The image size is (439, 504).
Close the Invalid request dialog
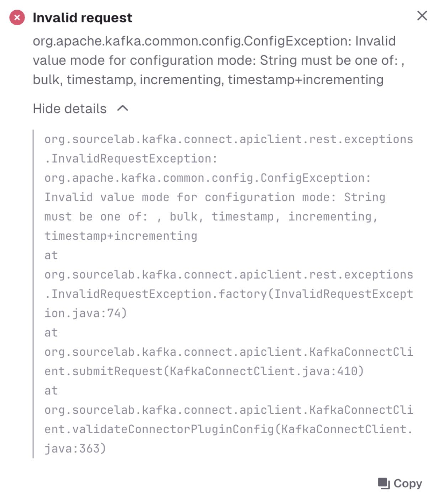(x=422, y=16)
